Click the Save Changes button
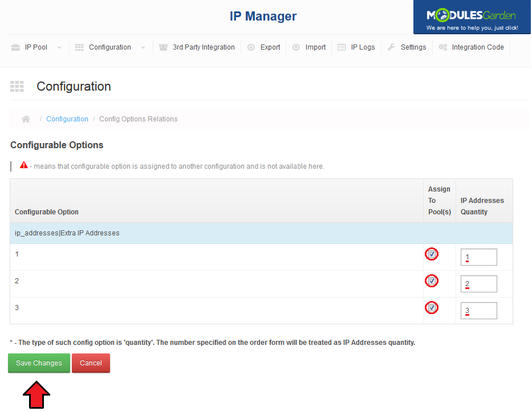The image size is (532, 411). (x=39, y=363)
